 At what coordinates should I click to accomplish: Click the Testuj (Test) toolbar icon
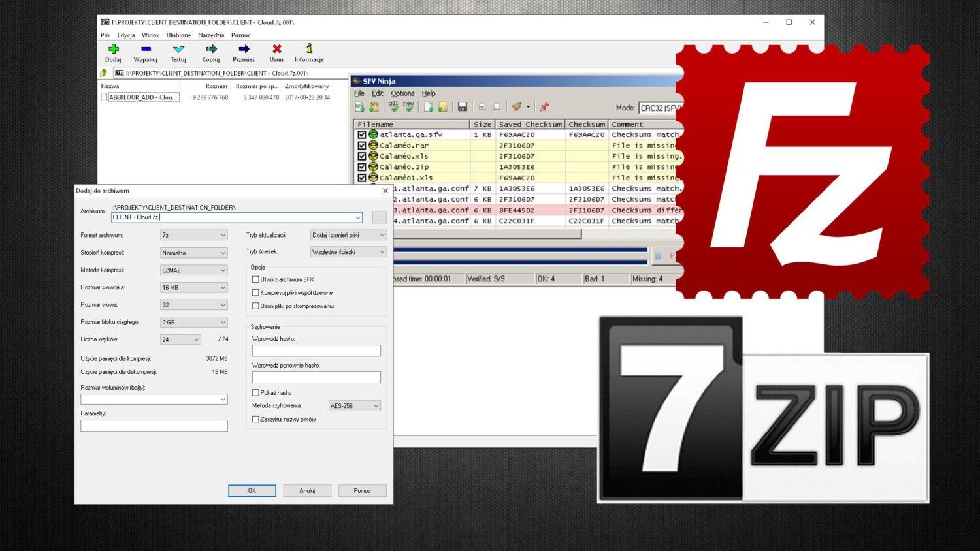tap(178, 49)
